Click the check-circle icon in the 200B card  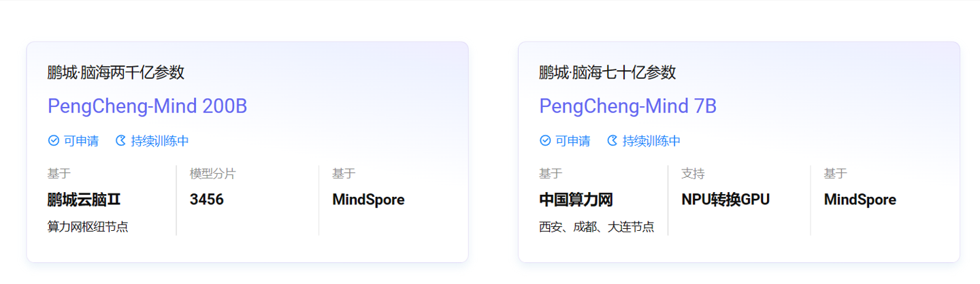pyautogui.click(x=54, y=141)
